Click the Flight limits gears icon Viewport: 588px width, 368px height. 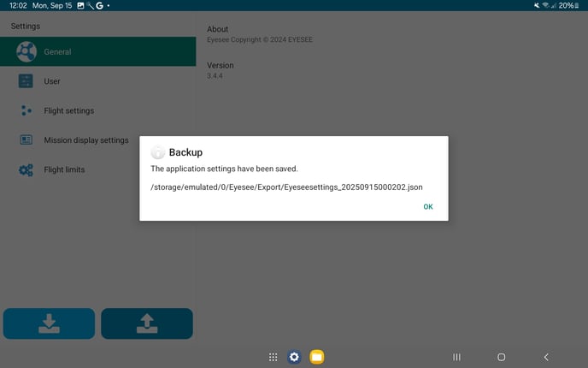(26, 169)
